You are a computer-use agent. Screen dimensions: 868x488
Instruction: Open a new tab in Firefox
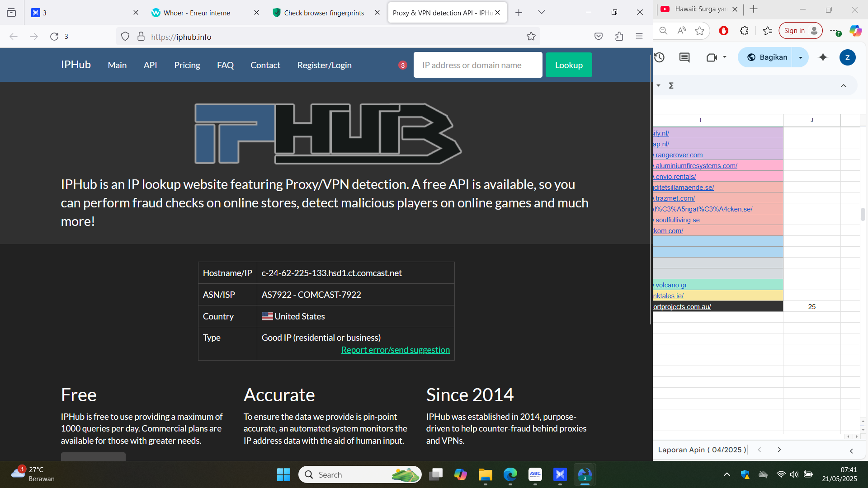click(x=519, y=13)
